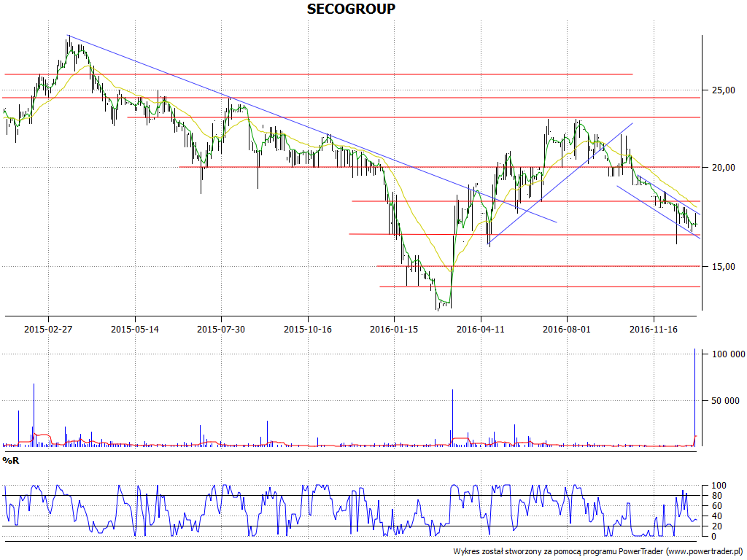Click the tallest volume spike at far right
This screenshot has width=747, height=560.
[694, 397]
